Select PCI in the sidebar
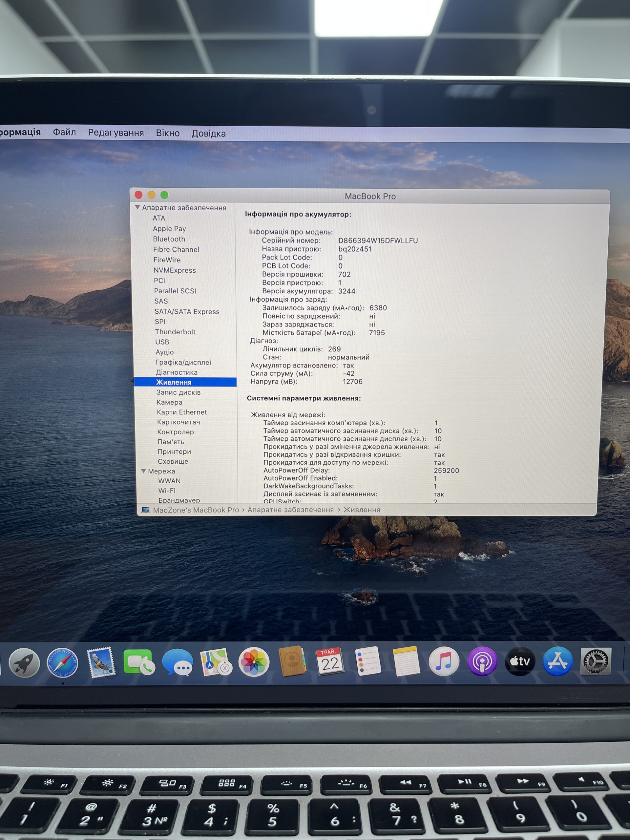Screen dimensions: 630x840 click(x=159, y=280)
